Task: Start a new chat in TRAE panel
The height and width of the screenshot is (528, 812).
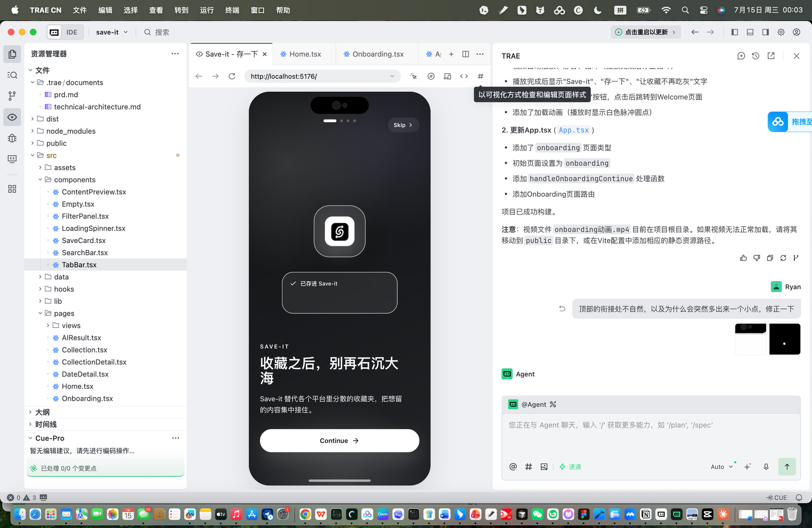Action: pos(741,56)
